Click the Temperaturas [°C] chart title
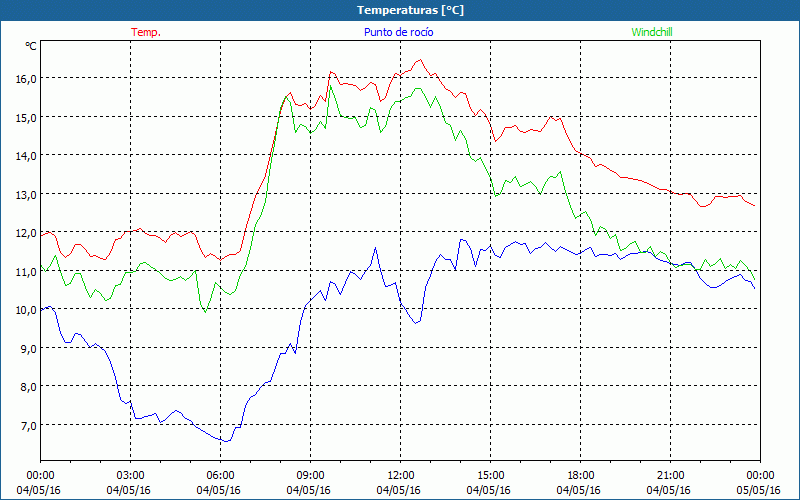This screenshot has height=500, width=800. click(410, 10)
